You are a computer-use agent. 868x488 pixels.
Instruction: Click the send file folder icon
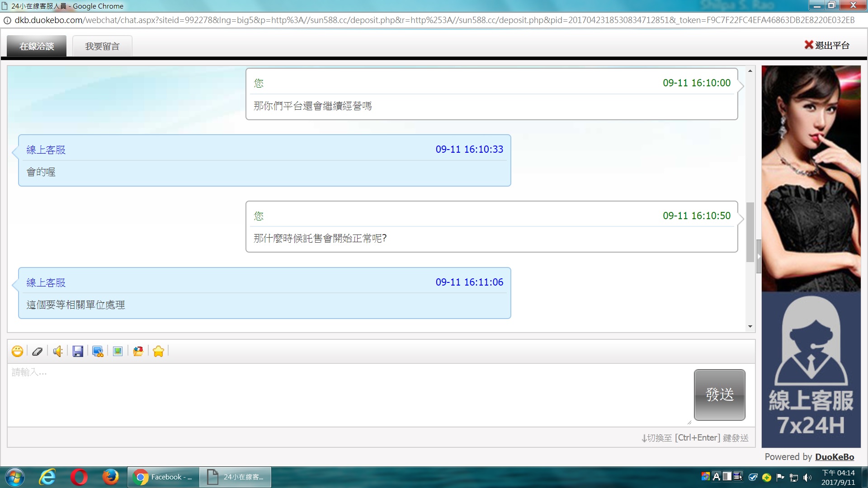(138, 351)
